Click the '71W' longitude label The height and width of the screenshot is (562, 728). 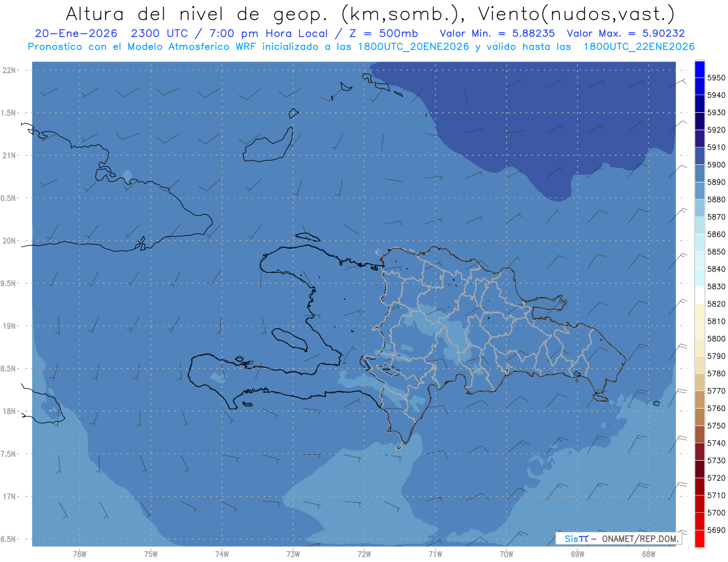[435, 554]
